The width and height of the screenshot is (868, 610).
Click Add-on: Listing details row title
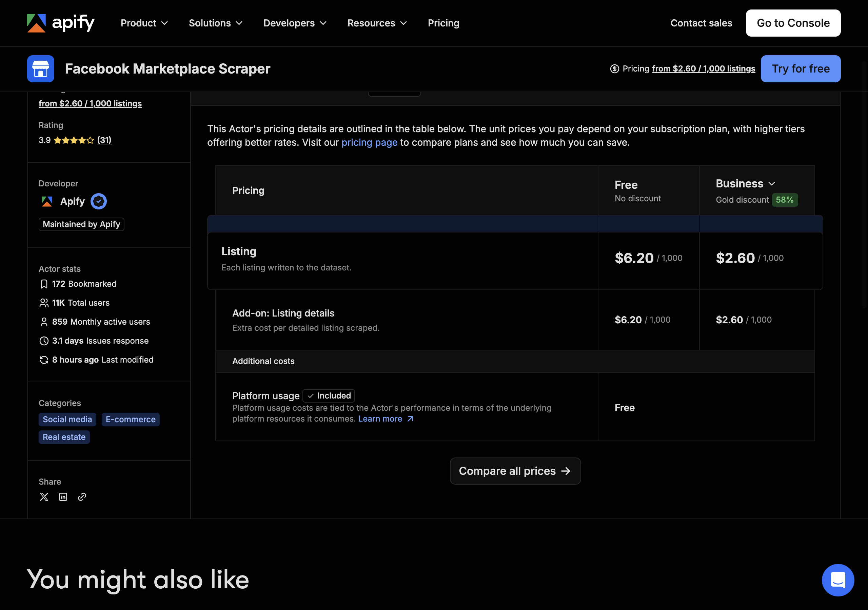pyautogui.click(x=283, y=313)
